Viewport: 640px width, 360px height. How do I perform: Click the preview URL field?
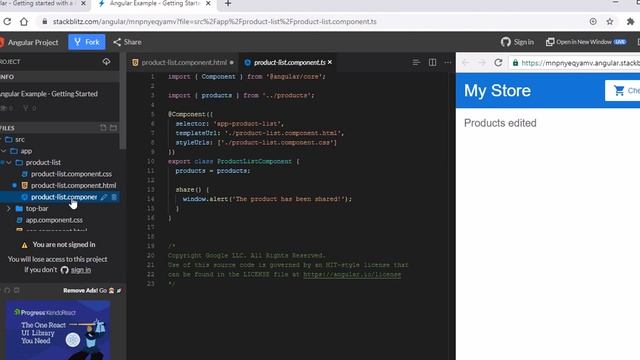tap(576, 63)
